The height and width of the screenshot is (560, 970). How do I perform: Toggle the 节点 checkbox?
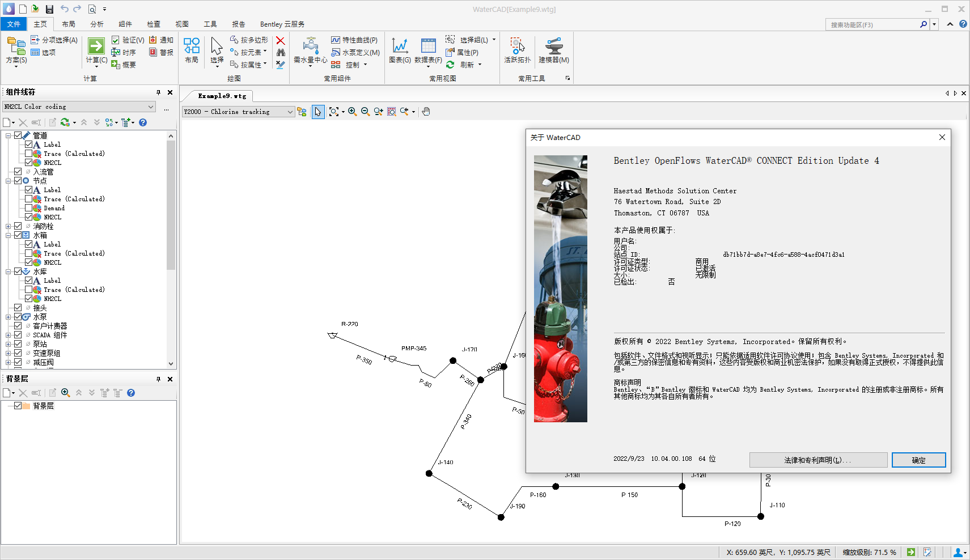pyautogui.click(x=18, y=181)
